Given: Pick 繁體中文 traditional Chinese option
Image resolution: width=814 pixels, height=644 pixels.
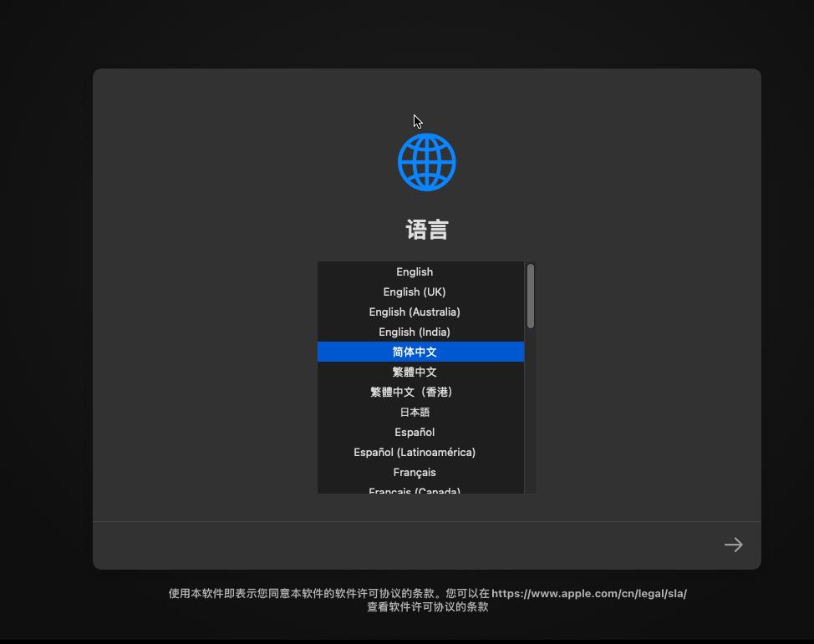Looking at the screenshot, I should point(415,372).
